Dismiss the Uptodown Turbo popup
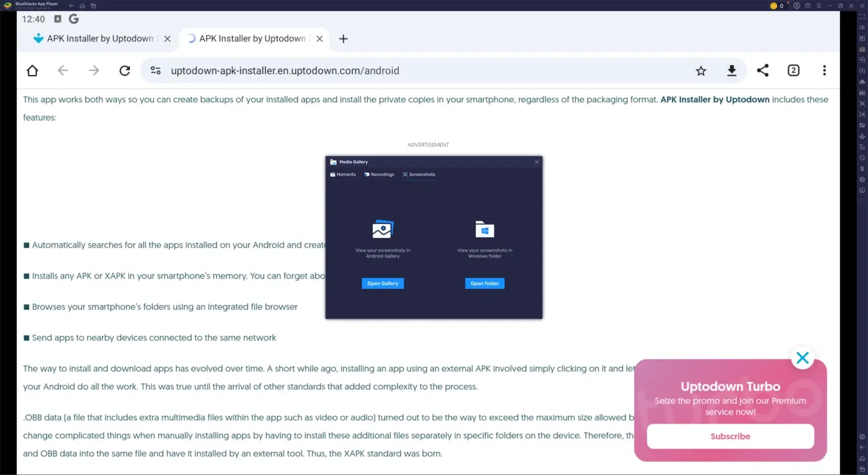Image resolution: width=868 pixels, height=475 pixels. click(802, 357)
